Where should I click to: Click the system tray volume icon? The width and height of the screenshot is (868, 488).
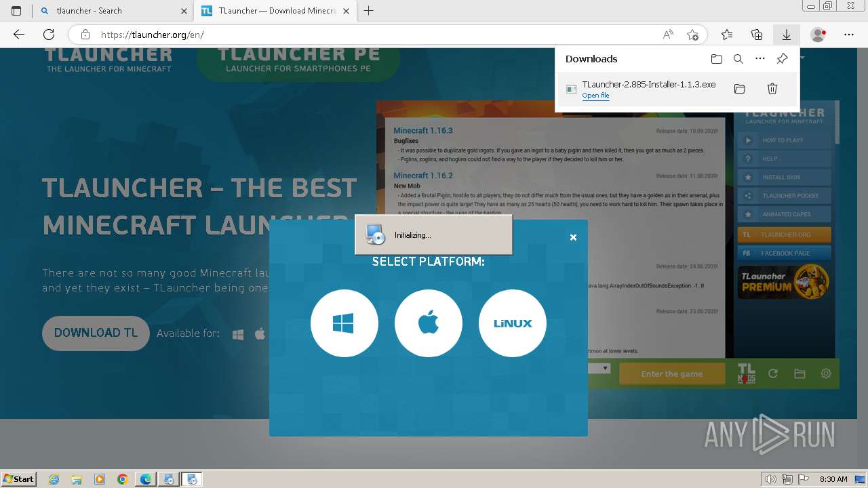[x=771, y=479]
